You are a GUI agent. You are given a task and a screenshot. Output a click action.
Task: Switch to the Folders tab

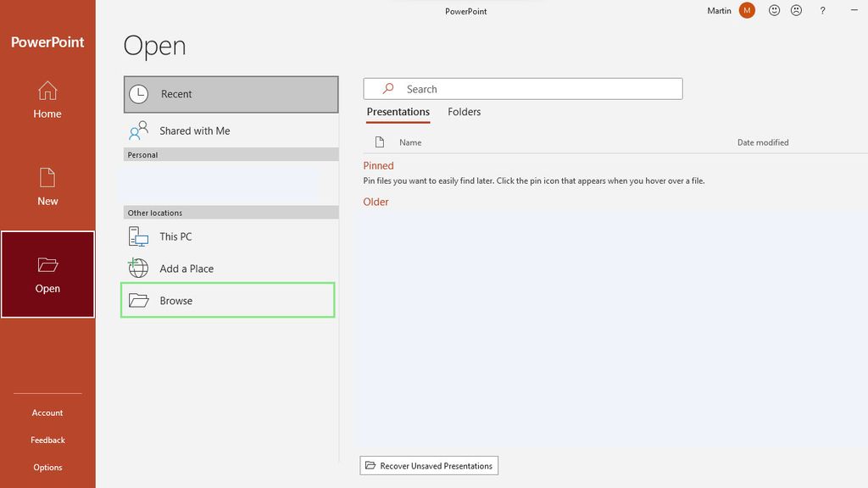464,111
